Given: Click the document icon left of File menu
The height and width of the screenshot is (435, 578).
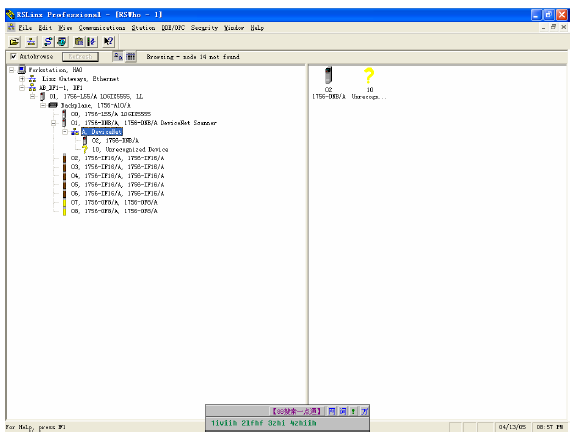Looking at the screenshot, I should point(11,27).
